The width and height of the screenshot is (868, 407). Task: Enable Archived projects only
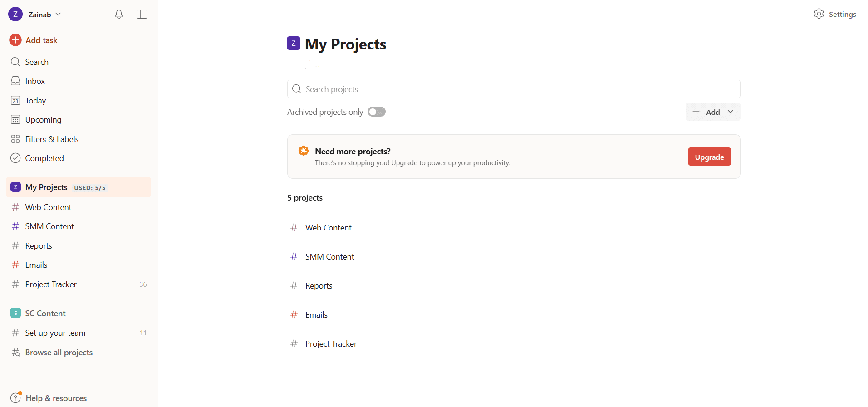tap(376, 112)
